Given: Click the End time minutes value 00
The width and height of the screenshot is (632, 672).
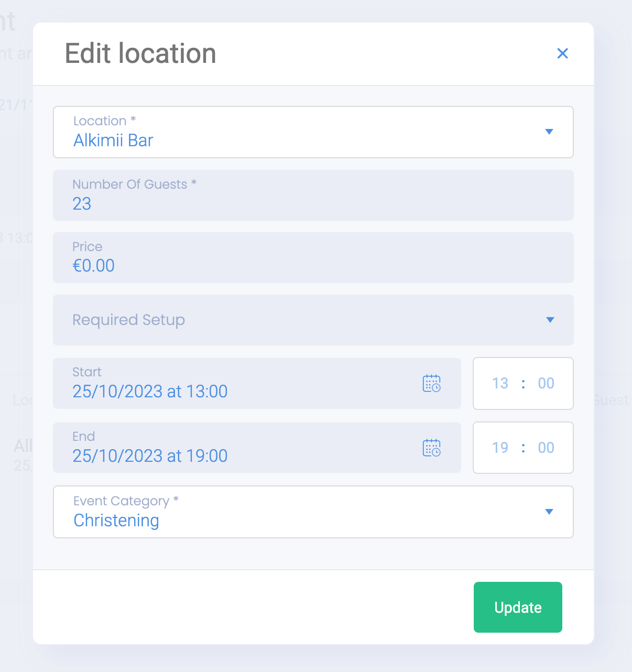Looking at the screenshot, I should click(546, 448).
